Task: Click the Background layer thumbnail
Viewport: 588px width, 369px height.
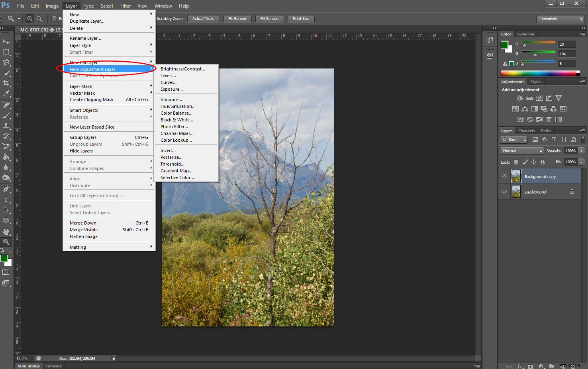Action: tap(517, 191)
